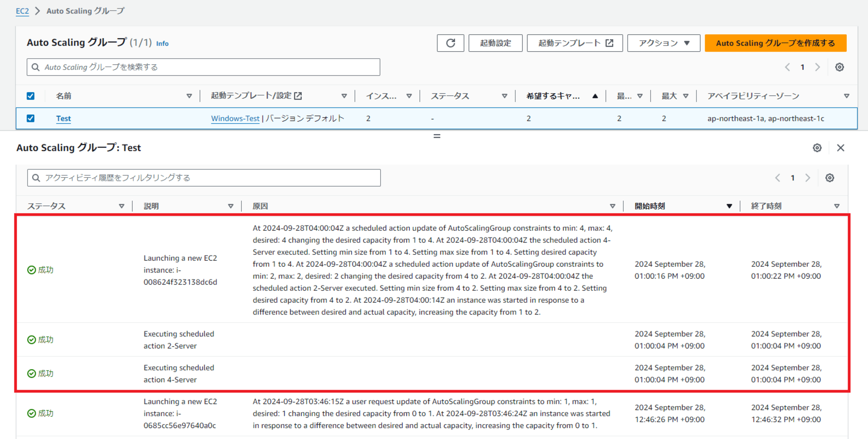The image size is (868, 439).
Task: Close the Test detail panel
Action: tap(841, 148)
